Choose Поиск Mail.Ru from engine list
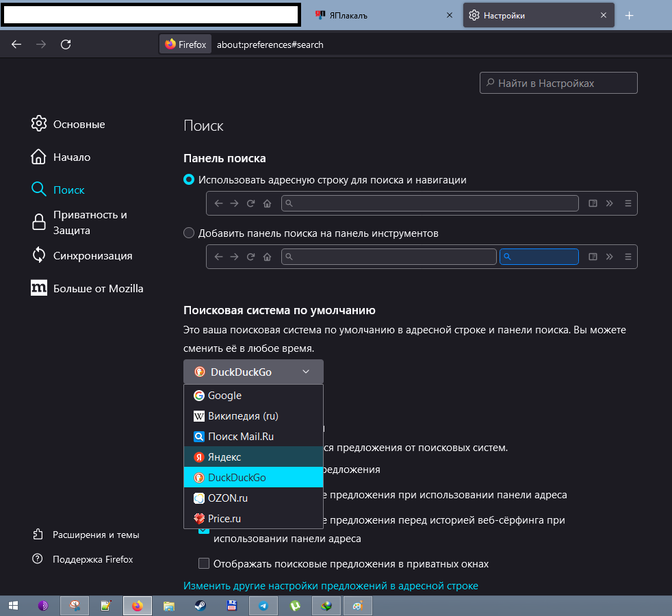Image resolution: width=672 pixels, height=616 pixels. [253, 437]
